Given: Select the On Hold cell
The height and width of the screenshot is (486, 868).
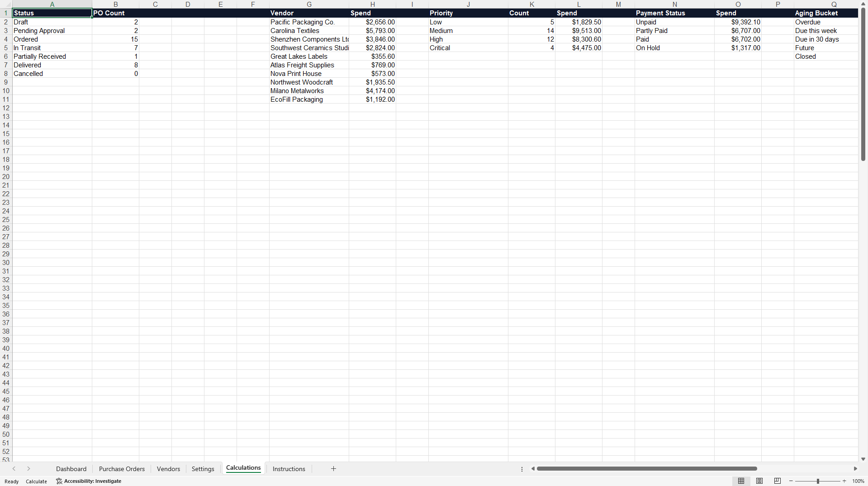Looking at the screenshot, I should [x=674, y=48].
